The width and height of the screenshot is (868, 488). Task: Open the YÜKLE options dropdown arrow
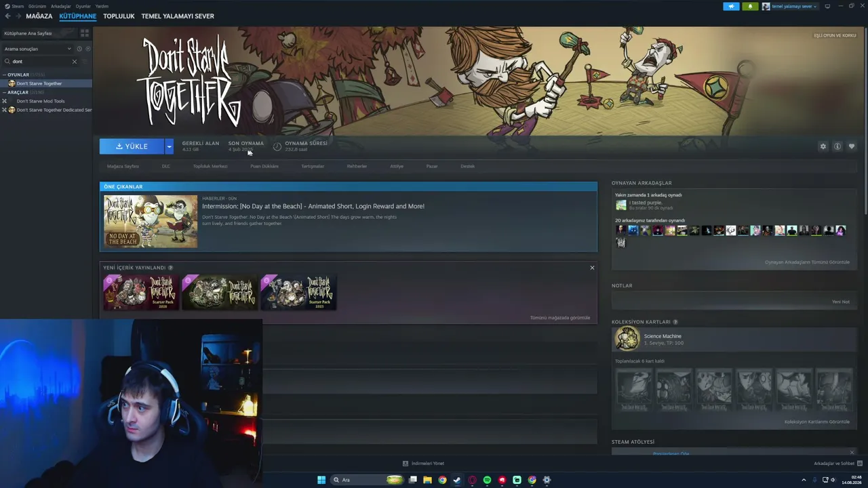coord(169,146)
